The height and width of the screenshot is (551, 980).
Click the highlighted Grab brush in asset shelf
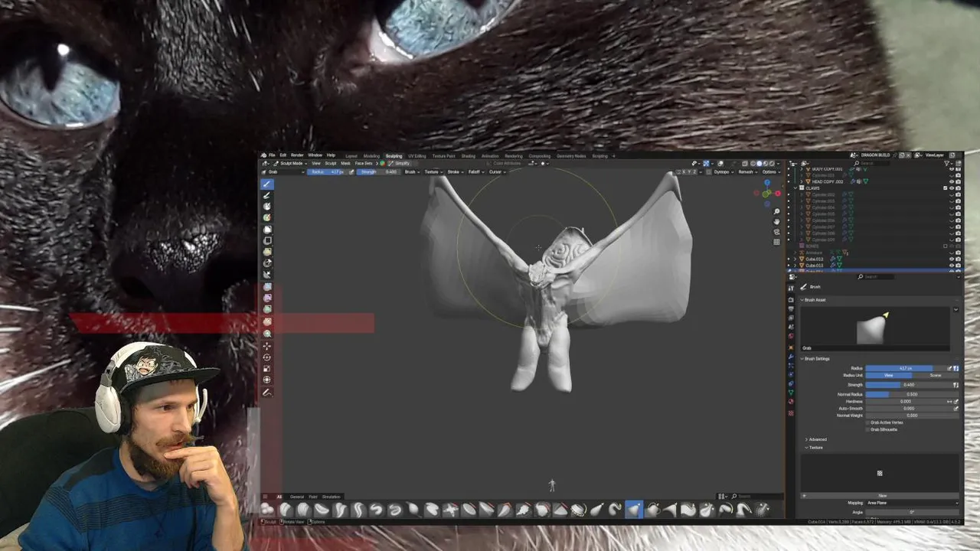pos(634,509)
